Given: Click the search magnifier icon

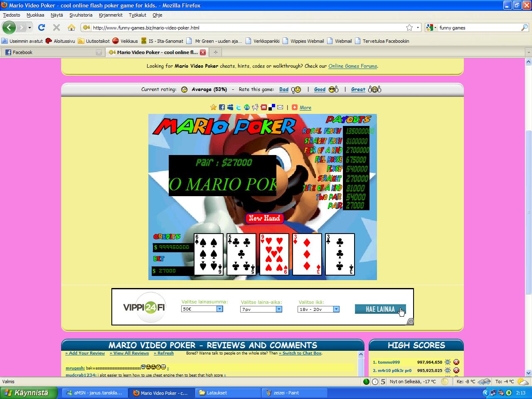Looking at the screenshot, I should tap(525, 27).
